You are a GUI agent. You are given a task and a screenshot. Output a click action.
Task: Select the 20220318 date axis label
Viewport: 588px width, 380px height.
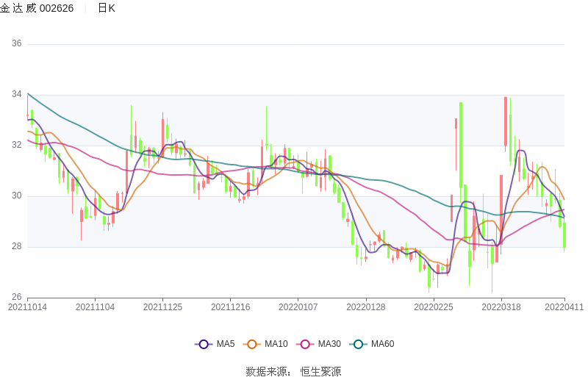501,307
